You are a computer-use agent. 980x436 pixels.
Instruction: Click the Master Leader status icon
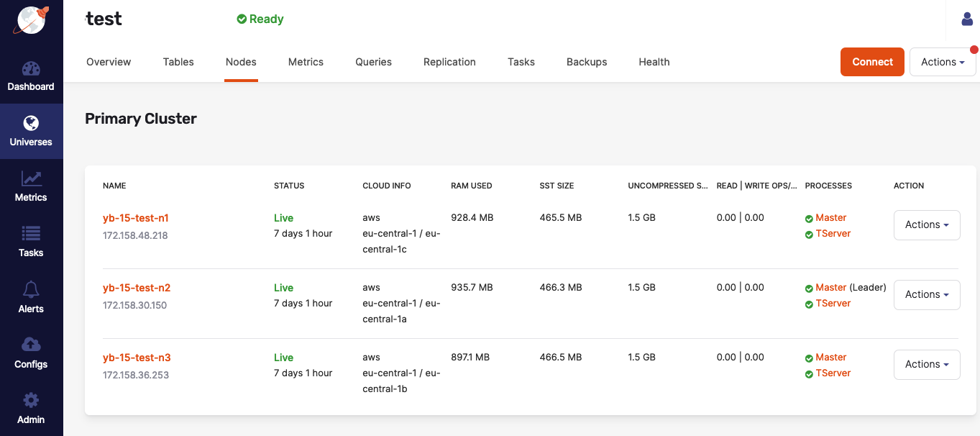tap(809, 287)
